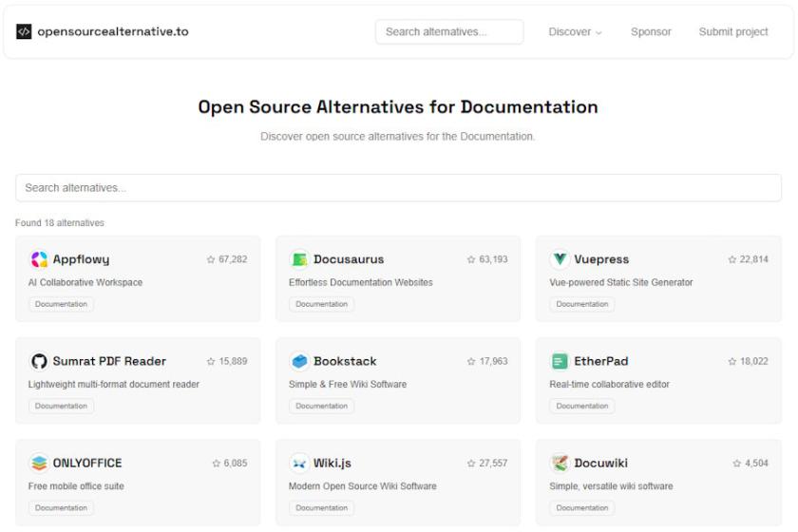798x532 pixels.
Task: Click Documentation tag on EtherPad card
Action: 582,406
